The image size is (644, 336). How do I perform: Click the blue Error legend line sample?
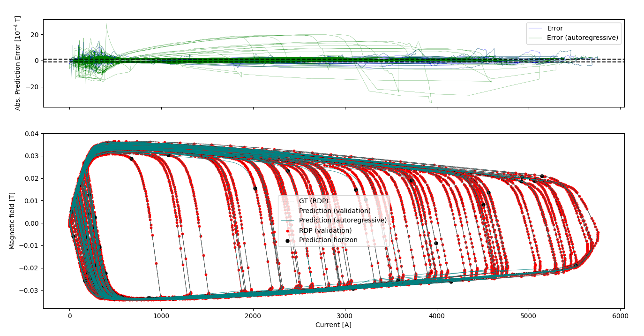coord(536,29)
